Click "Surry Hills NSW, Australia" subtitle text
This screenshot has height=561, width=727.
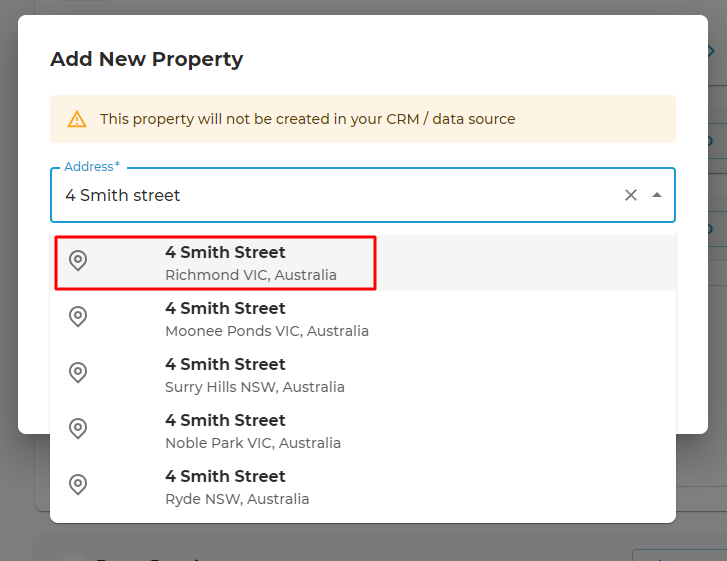click(x=255, y=387)
